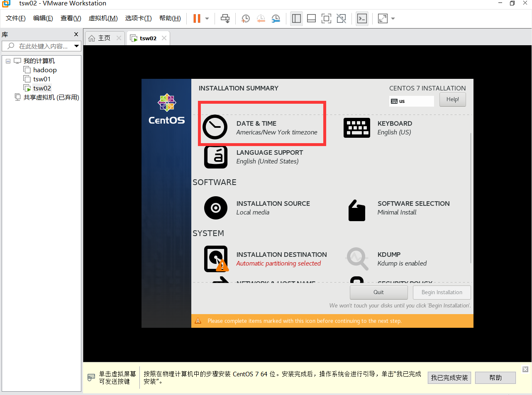The height and width of the screenshot is (395, 532).
Task: Open LANGUAGE SUPPORT settings icon
Action: [216, 157]
